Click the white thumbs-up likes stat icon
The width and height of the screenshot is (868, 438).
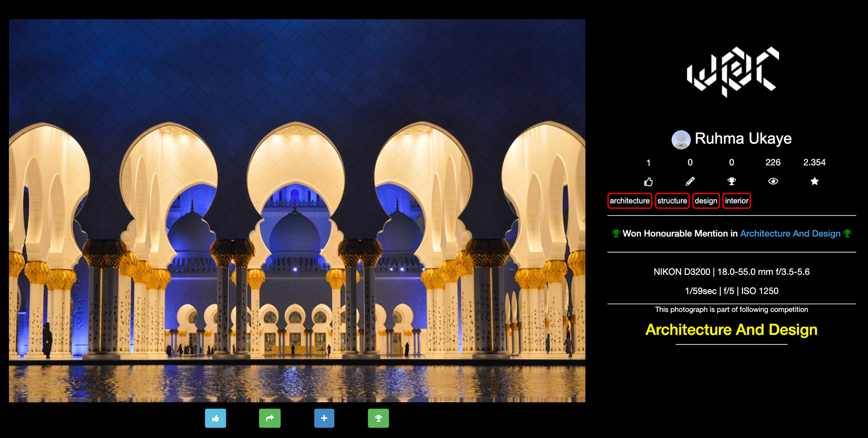(x=648, y=182)
